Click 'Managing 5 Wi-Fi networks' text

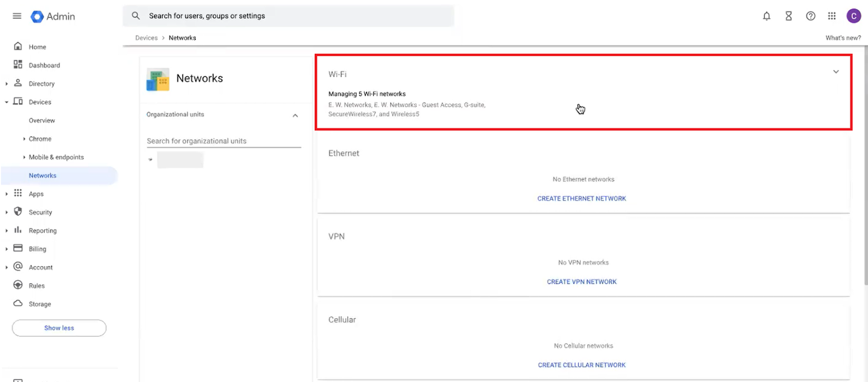[x=367, y=94]
